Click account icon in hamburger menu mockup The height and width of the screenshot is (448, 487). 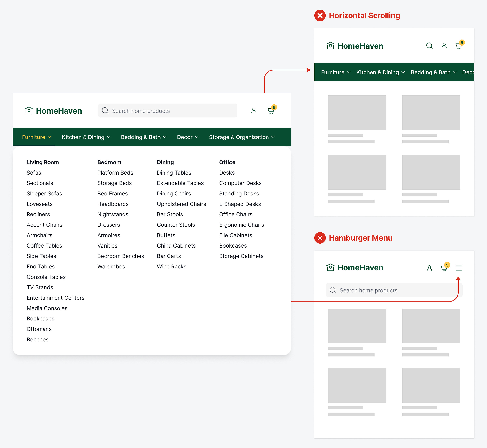coord(429,268)
